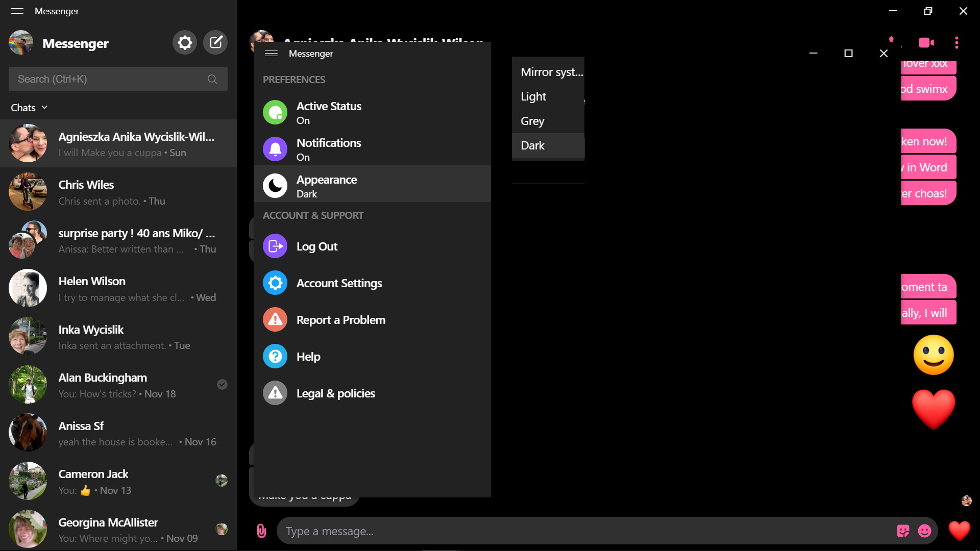This screenshot has height=551, width=980.
Task: Open Account Settings menu item
Action: (x=339, y=283)
